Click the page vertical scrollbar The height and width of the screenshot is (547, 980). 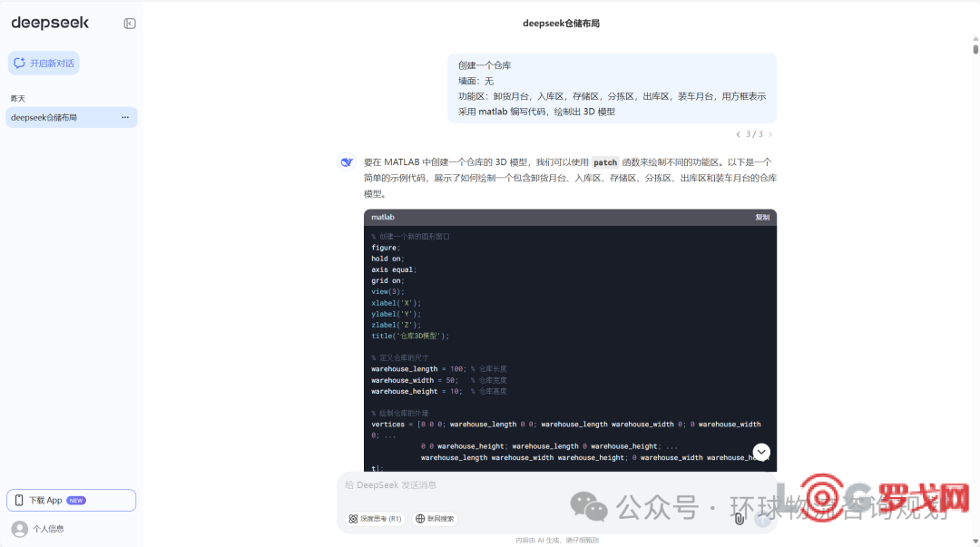[x=975, y=49]
